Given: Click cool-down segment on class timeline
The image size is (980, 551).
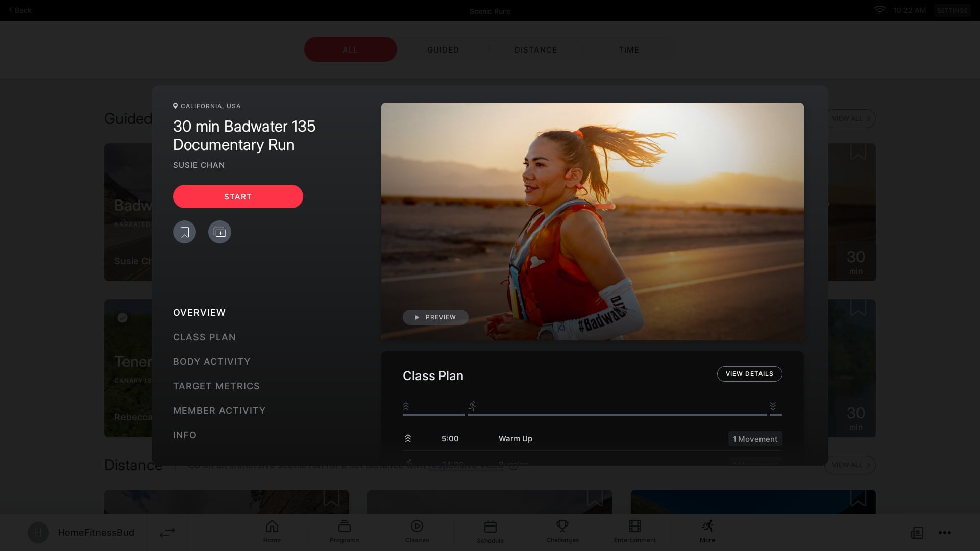Looking at the screenshot, I should click(776, 415).
